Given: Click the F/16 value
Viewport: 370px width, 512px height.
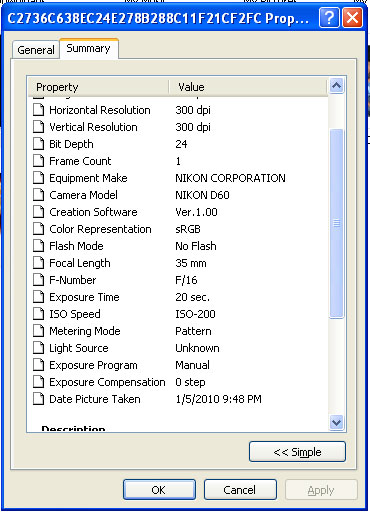Looking at the screenshot, I should [x=186, y=280].
